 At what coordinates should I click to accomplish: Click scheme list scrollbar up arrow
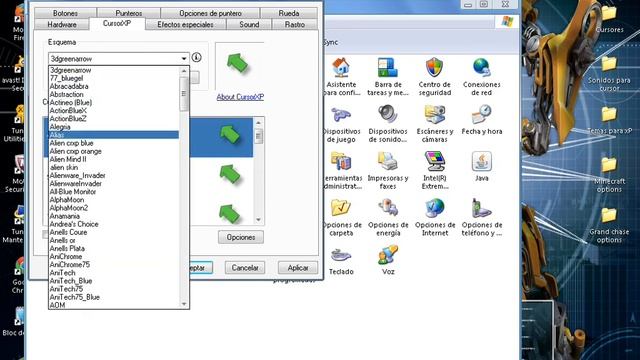184,71
